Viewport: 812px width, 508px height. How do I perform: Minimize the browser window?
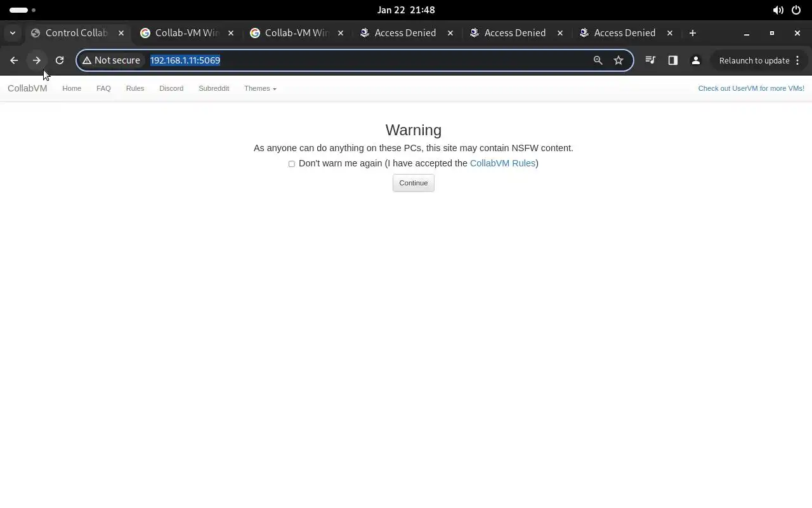tap(747, 33)
